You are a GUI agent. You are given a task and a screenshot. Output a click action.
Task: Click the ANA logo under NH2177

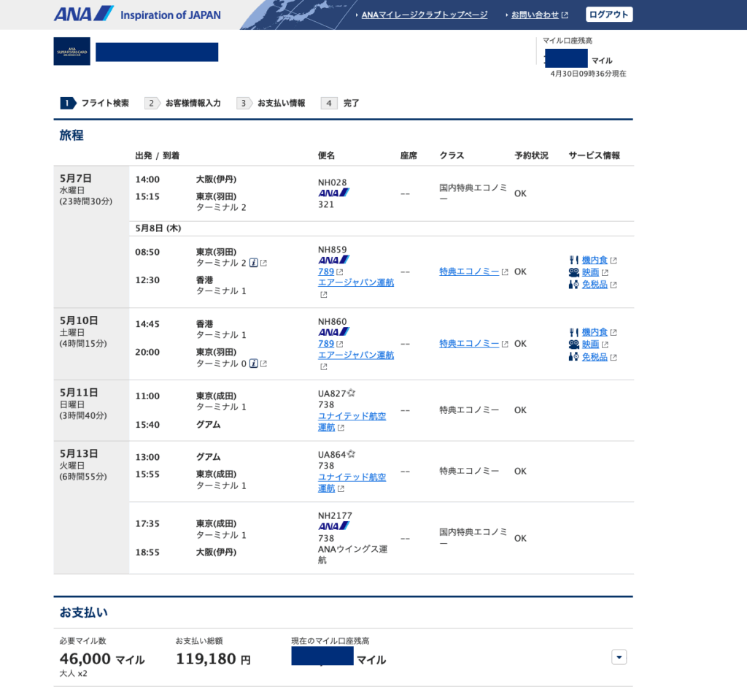pos(333,526)
